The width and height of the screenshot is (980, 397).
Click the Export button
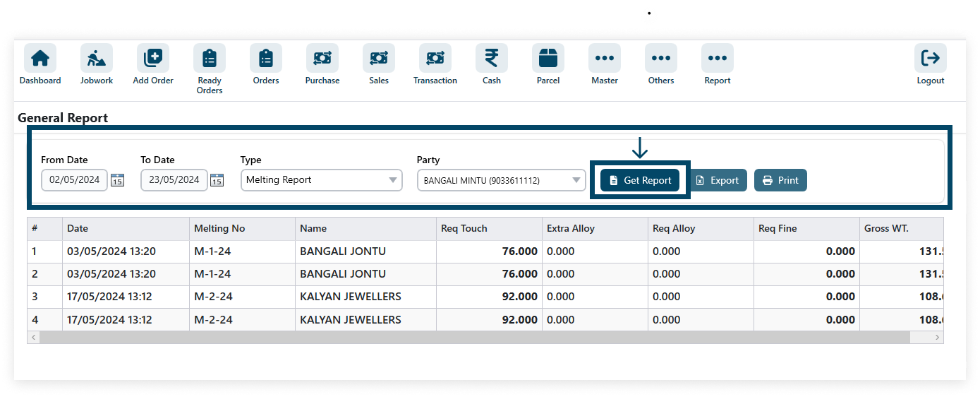tap(718, 180)
